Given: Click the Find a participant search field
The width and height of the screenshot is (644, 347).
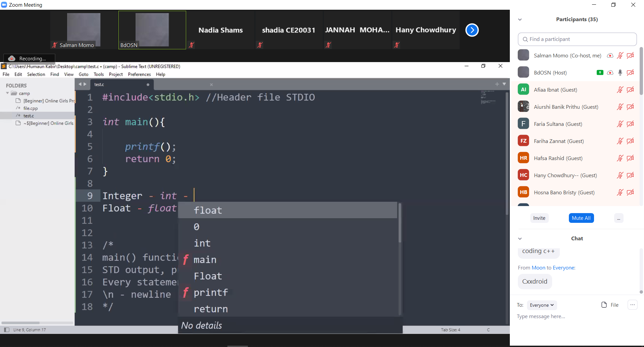Looking at the screenshot, I should click(x=577, y=39).
